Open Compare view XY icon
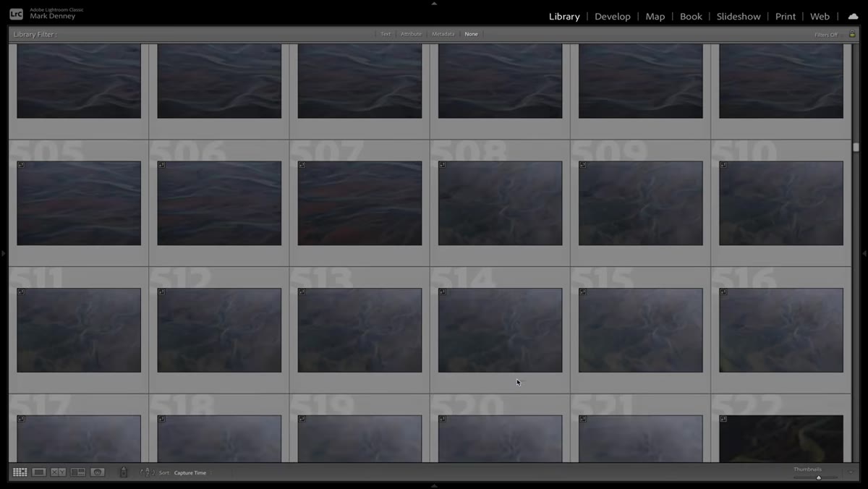Image resolution: width=868 pixels, height=489 pixels. coord(58,472)
